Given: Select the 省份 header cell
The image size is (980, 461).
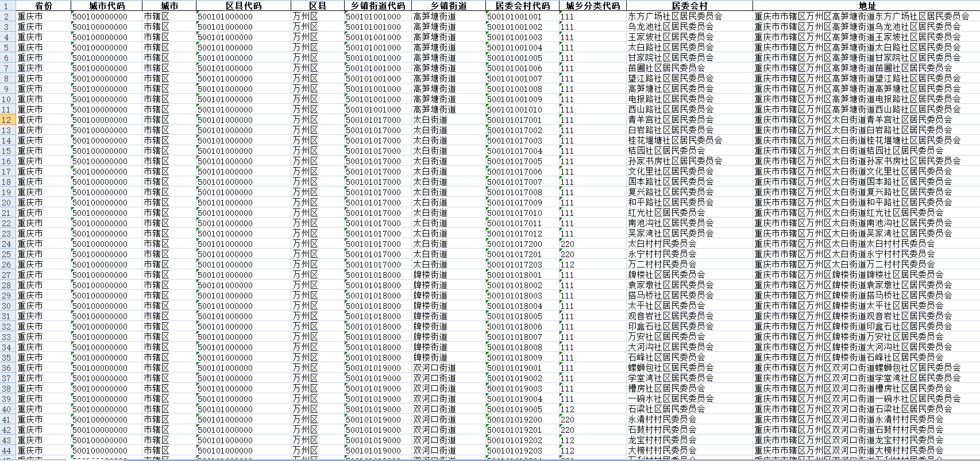Looking at the screenshot, I should 43,6.
